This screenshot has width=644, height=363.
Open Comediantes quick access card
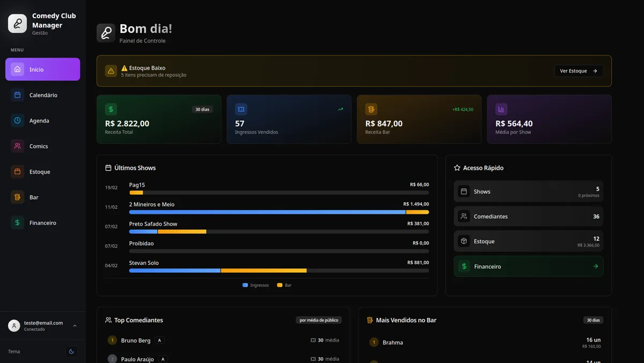[x=529, y=216]
